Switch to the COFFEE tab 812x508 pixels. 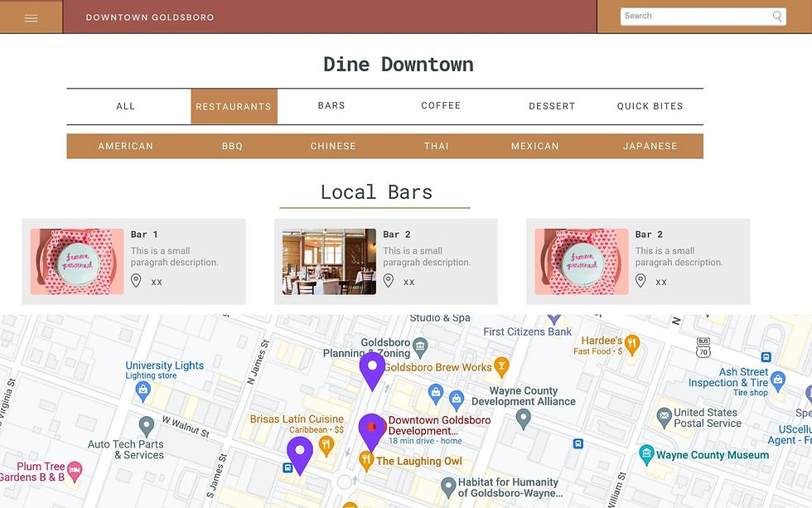[x=441, y=105]
